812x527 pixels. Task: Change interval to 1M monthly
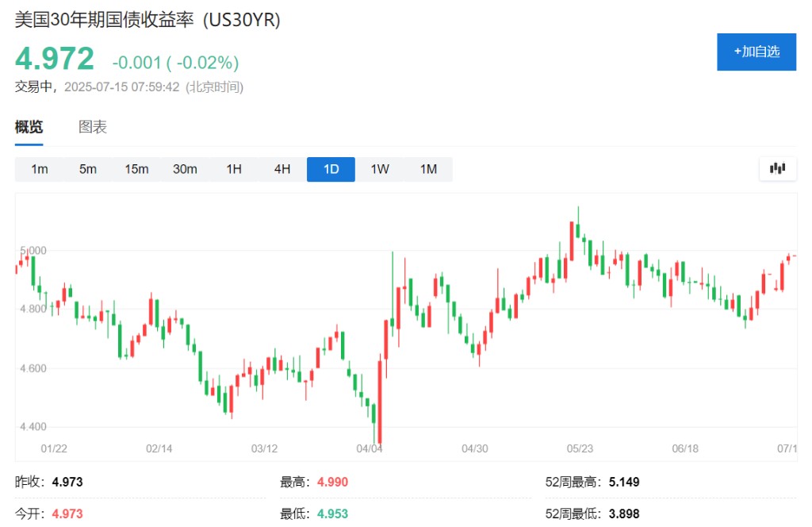click(428, 169)
